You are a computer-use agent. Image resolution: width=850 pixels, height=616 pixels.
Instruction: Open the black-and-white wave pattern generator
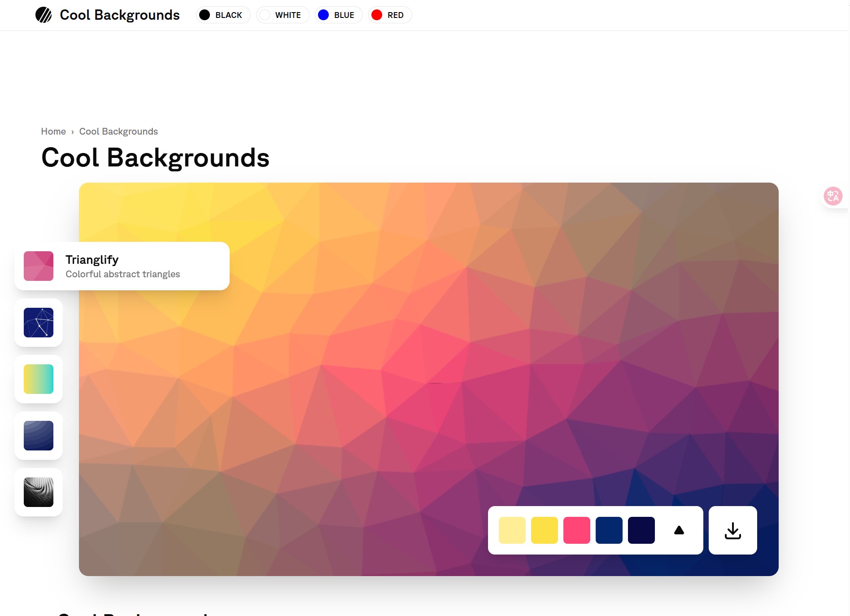39,492
